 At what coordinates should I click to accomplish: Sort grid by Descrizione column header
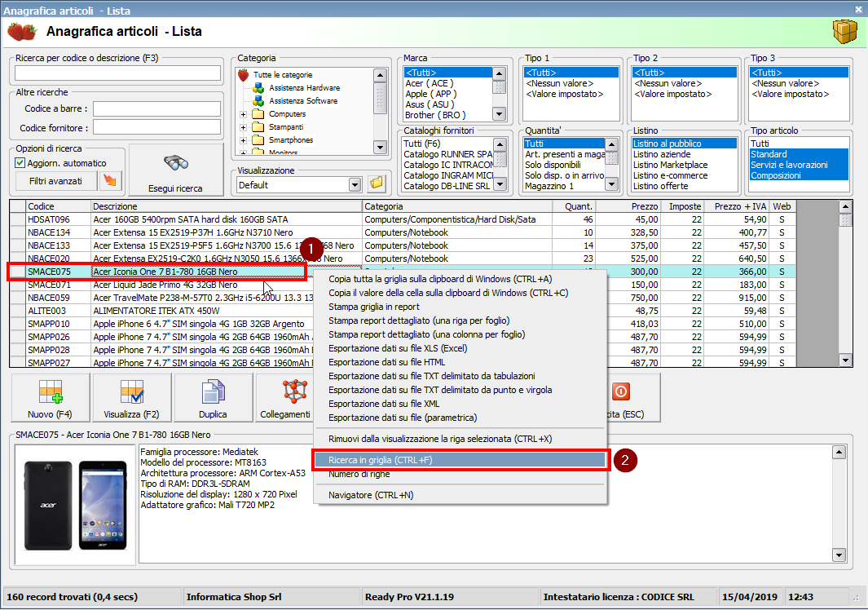(227, 206)
